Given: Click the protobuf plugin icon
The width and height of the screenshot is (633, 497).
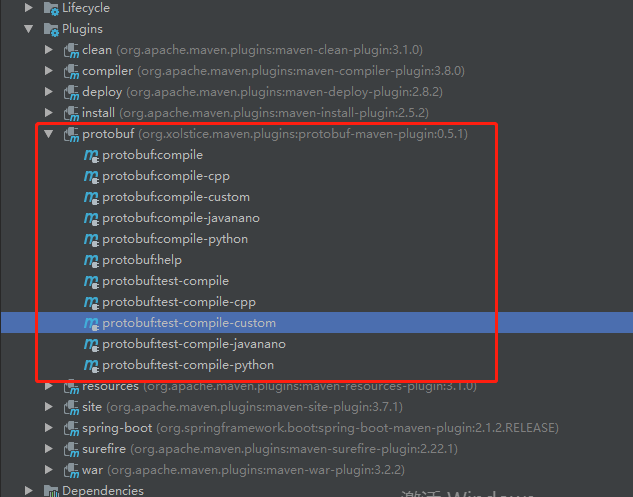Looking at the screenshot, I should [x=71, y=134].
